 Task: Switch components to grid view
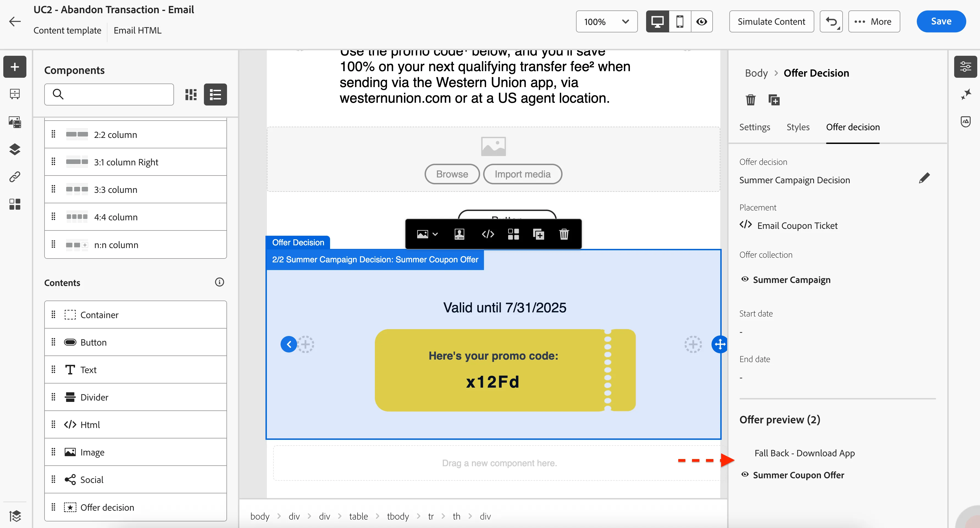pos(191,94)
